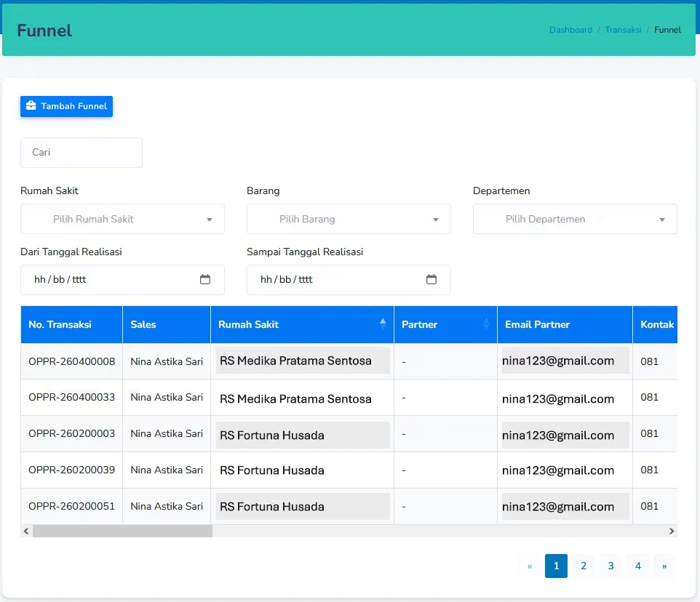Select transaction OPPR-260400033

[x=72, y=397]
